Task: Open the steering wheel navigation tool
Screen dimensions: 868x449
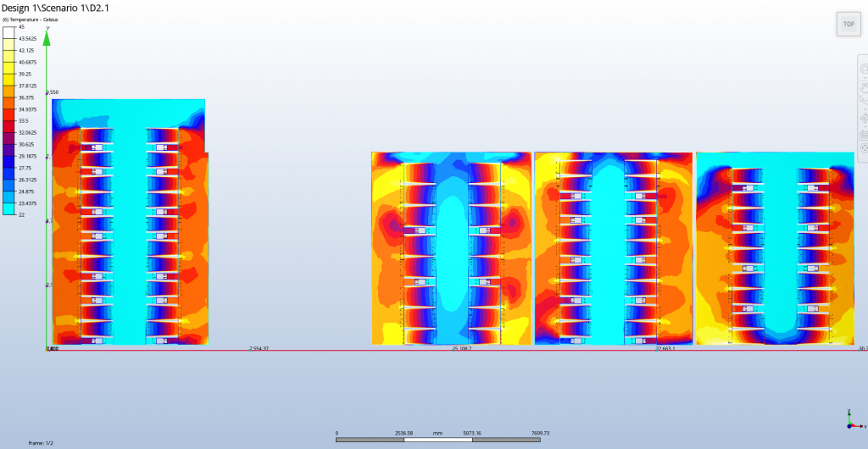Action: (864, 69)
